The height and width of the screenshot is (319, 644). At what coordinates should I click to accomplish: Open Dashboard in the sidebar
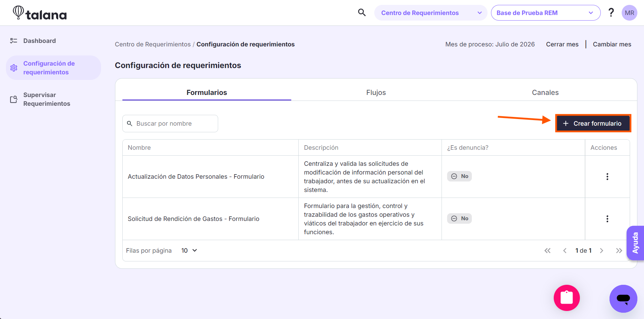click(53, 41)
